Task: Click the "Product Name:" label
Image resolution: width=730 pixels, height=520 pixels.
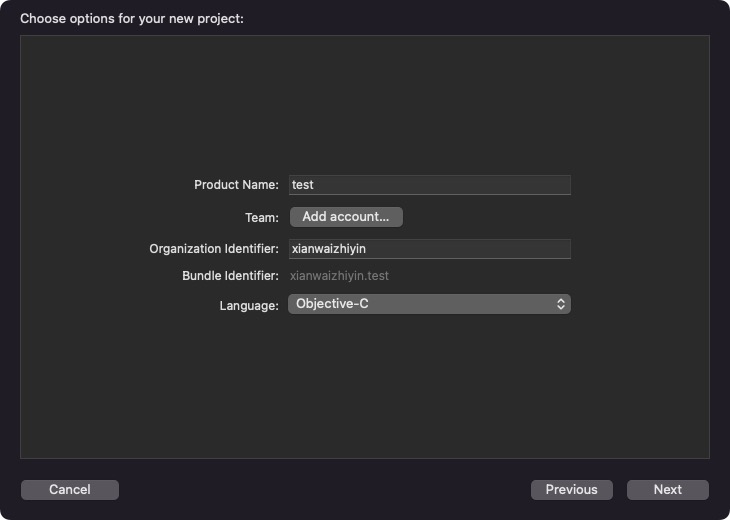Action: [236, 185]
